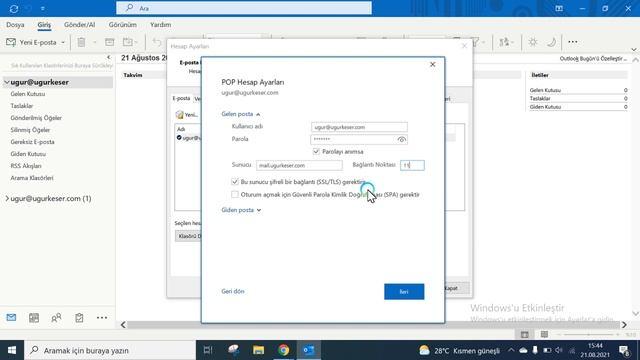Click Yeni... in Hesap Ayarları window
This screenshot has height=360, width=640.
187,115
